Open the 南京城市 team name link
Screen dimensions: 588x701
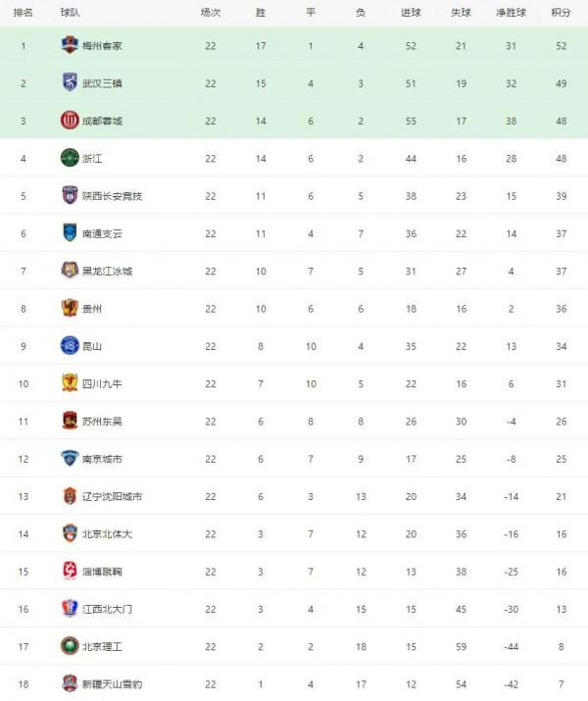tap(102, 458)
